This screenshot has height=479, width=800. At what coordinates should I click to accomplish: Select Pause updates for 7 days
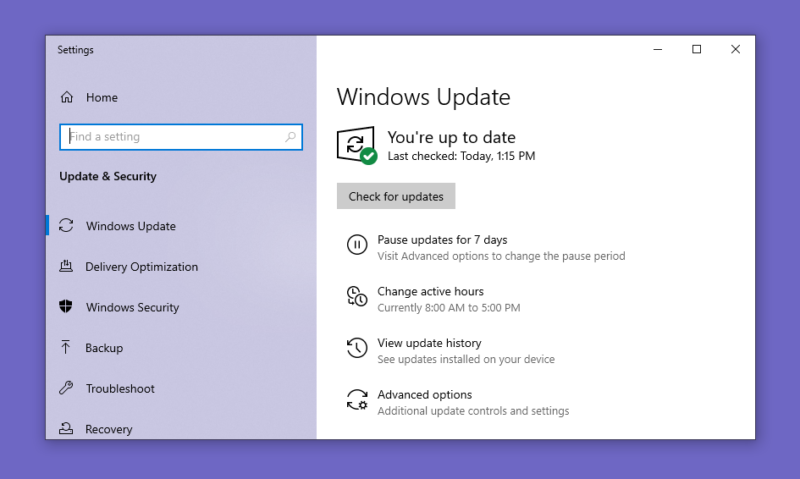point(442,240)
